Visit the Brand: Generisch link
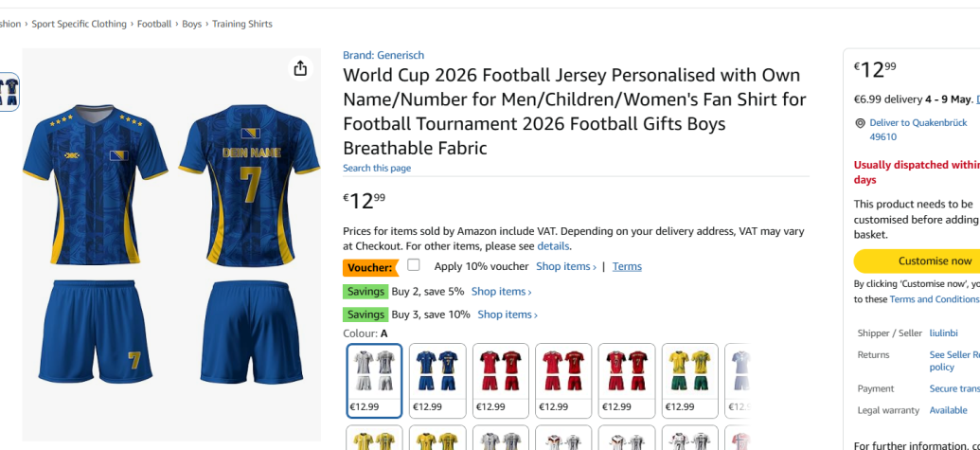This screenshot has width=980, height=450. (383, 56)
